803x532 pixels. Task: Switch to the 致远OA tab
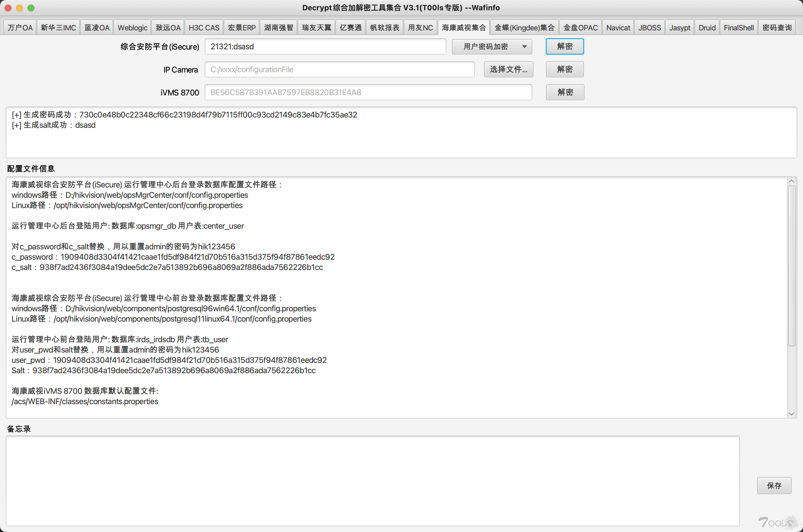coord(168,28)
